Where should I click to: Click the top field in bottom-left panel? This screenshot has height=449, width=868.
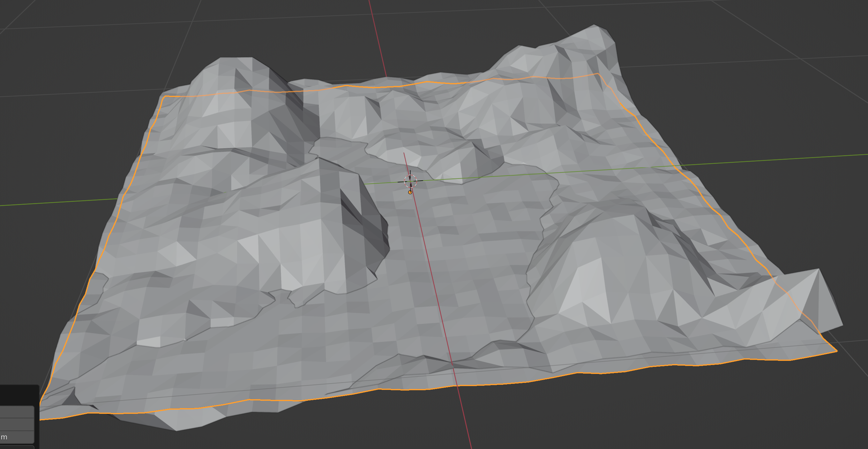(x=17, y=412)
